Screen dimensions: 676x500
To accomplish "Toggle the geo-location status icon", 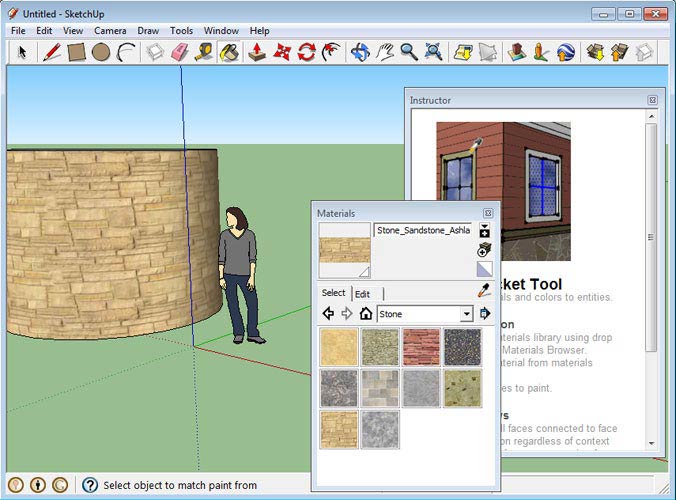I will tap(16, 485).
